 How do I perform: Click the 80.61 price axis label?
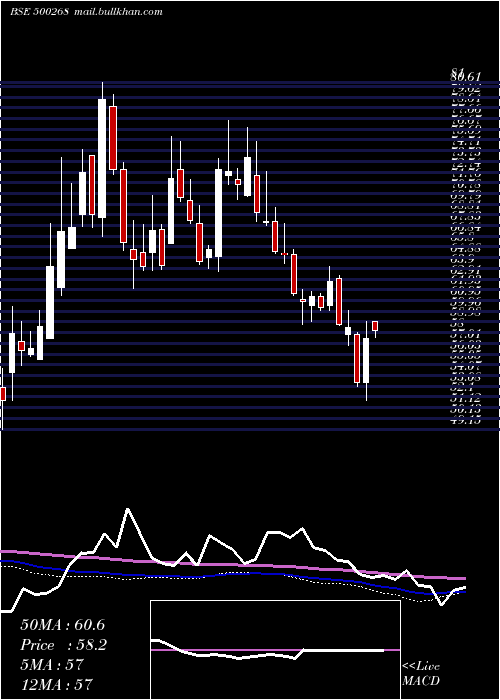tap(466, 77)
